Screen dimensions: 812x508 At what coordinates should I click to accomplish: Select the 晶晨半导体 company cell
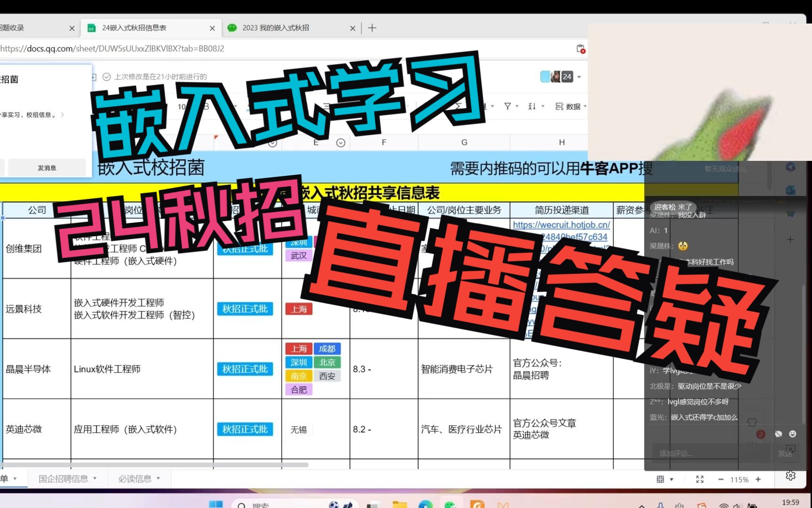coord(37,369)
